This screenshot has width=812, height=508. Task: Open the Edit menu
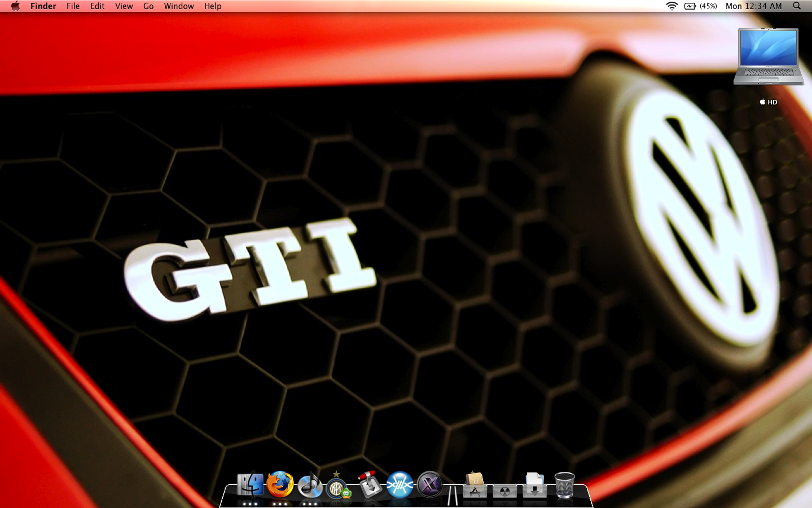click(x=98, y=6)
